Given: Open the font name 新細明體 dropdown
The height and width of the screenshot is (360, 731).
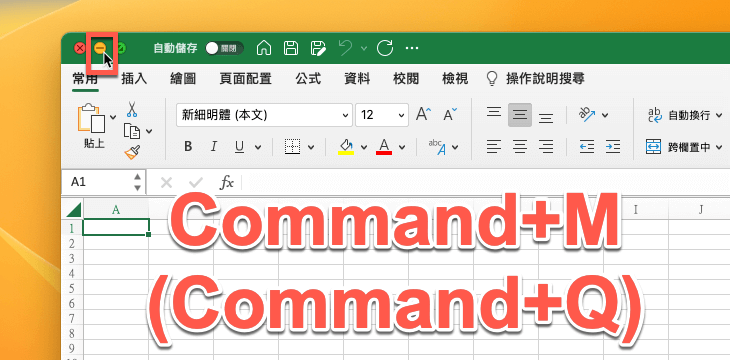Looking at the screenshot, I should pyautogui.click(x=345, y=115).
